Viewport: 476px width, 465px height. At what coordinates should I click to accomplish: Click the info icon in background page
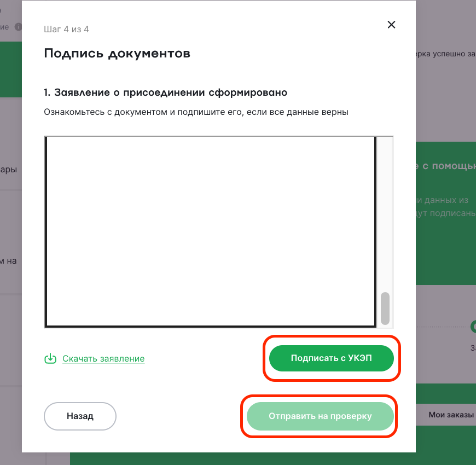pos(18,27)
